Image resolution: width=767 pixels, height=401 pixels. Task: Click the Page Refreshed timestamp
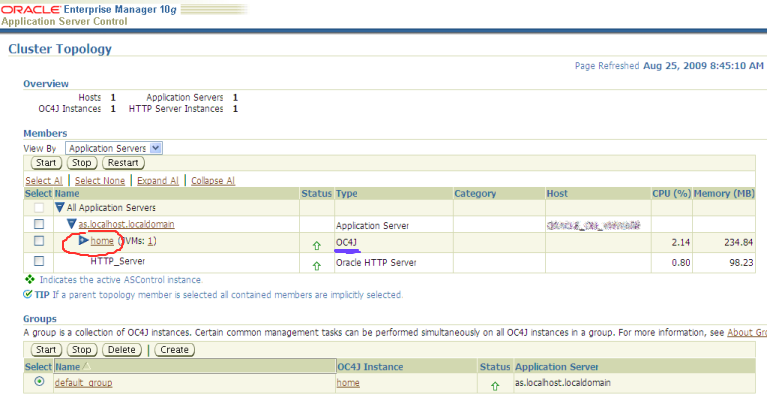(x=669, y=66)
